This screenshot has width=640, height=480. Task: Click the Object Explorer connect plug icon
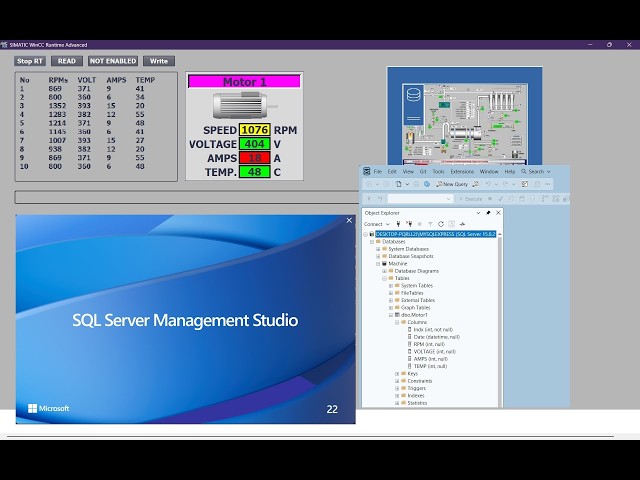click(x=398, y=224)
